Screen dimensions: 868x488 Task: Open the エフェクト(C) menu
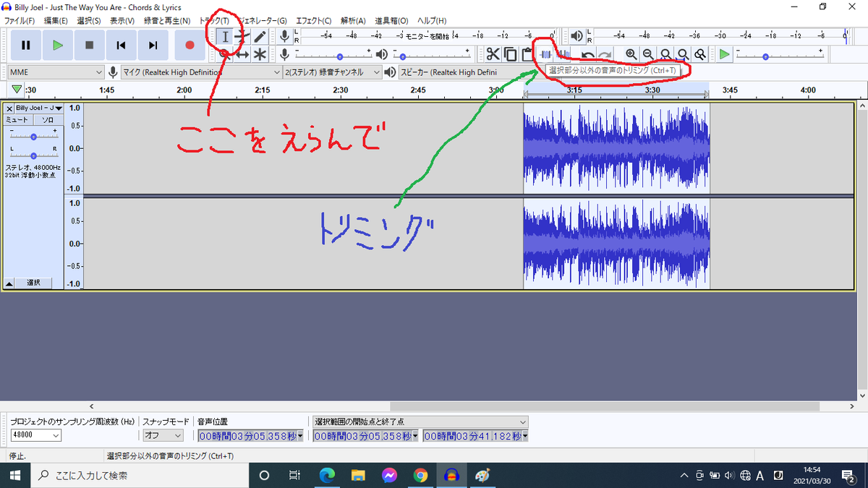coord(314,21)
